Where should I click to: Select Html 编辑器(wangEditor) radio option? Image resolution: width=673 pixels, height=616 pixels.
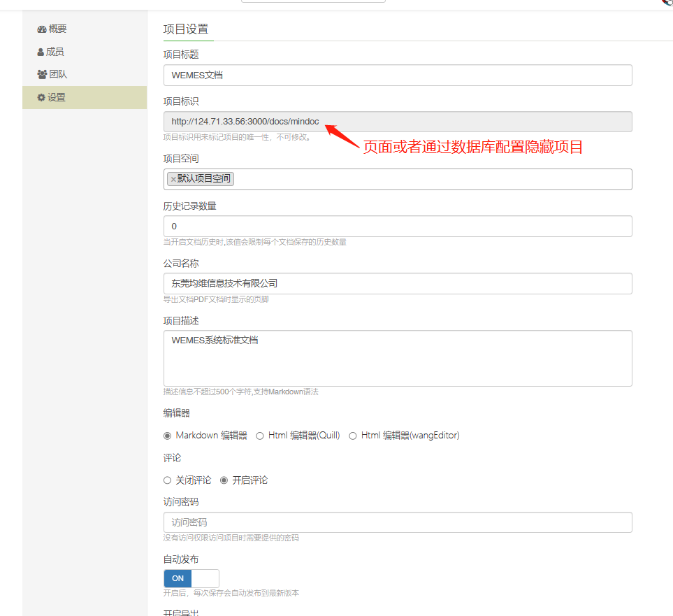click(x=353, y=436)
